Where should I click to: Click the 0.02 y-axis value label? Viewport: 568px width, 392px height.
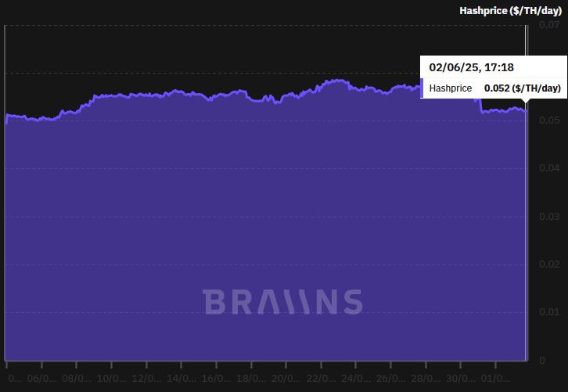click(x=550, y=264)
